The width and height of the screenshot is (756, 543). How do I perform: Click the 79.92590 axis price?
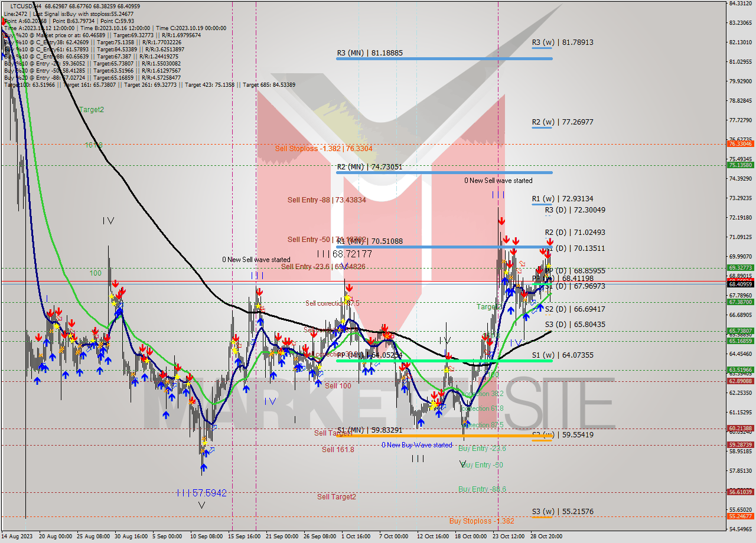[x=740, y=81]
